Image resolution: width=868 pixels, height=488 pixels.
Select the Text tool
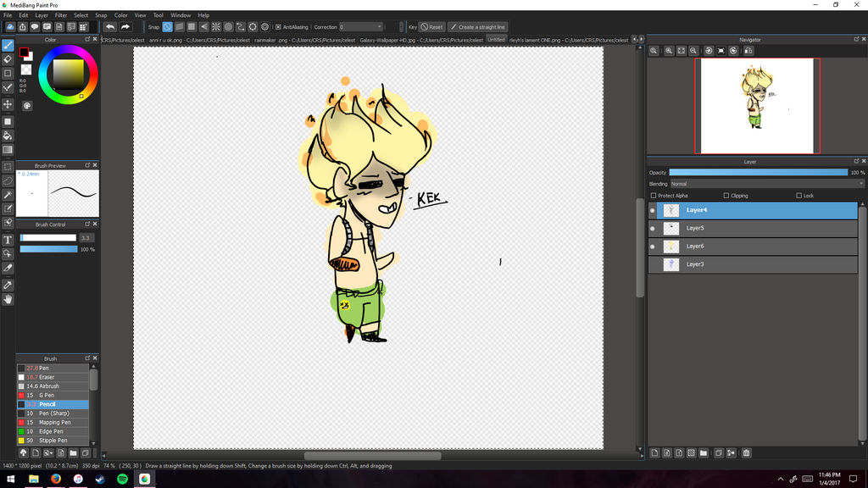[8, 240]
